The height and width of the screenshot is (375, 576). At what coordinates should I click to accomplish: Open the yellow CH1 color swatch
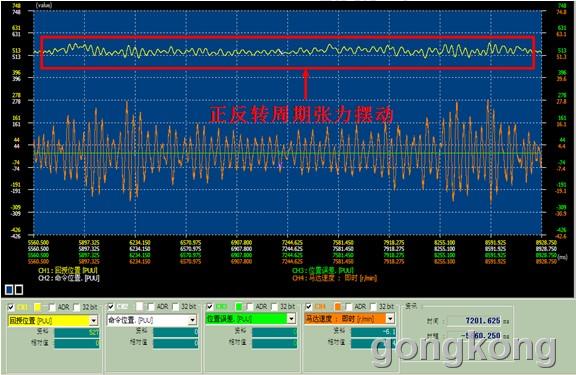(x=37, y=307)
